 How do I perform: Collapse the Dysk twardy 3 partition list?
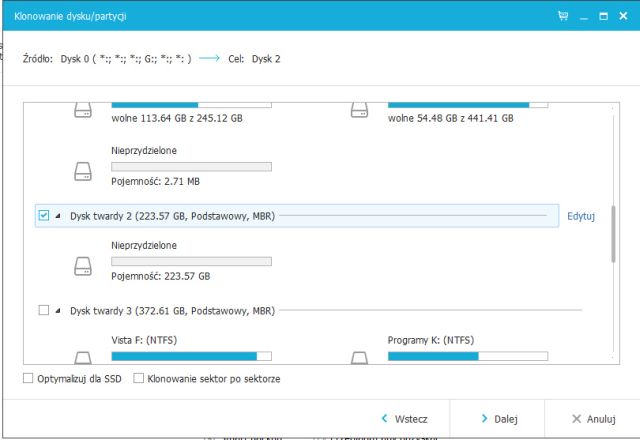pos(57,311)
